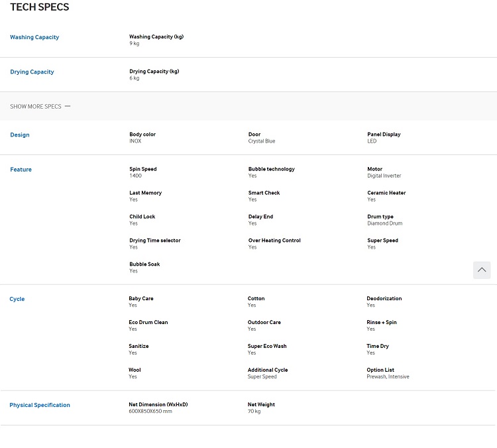Select the Option List spec label
Viewport: 497px width, 448px height.
coord(380,370)
